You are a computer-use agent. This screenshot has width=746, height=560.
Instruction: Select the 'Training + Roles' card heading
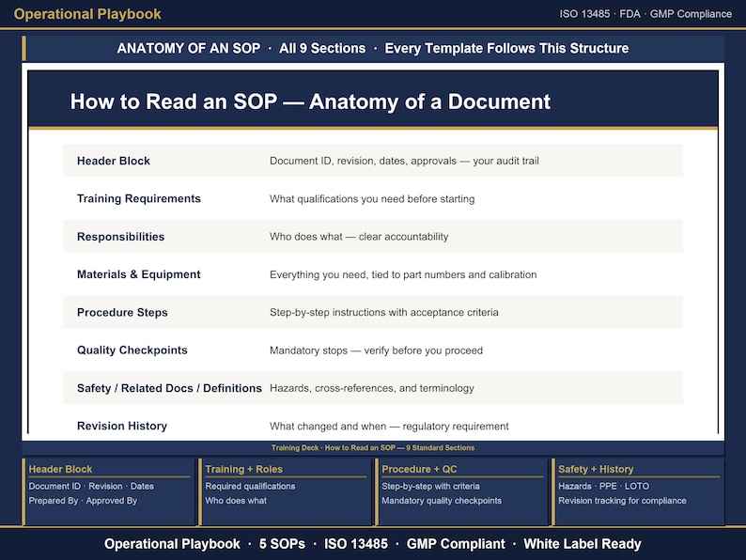(x=243, y=469)
